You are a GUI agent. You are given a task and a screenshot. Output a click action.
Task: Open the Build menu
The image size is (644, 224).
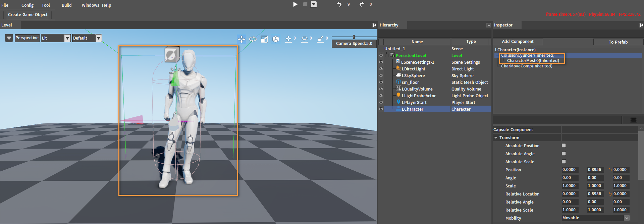67,5
